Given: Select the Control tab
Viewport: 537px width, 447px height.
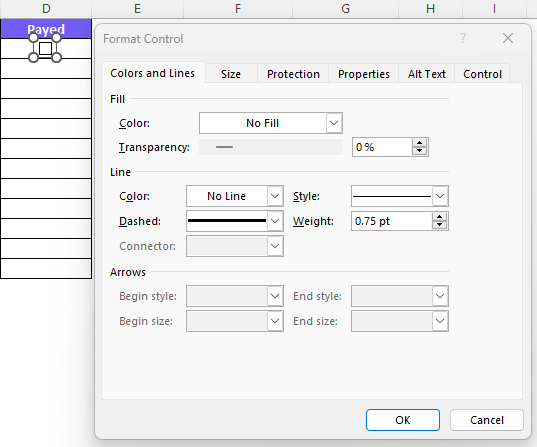Looking at the screenshot, I should (482, 74).
